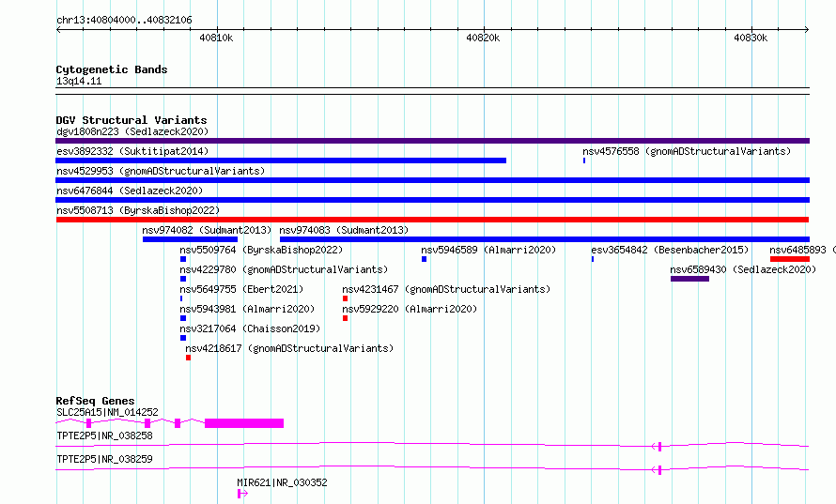Screen dimensions: 836x504
Task: Click the TPTE2P5|NR_038258 gene label
Action: point(104,435)
